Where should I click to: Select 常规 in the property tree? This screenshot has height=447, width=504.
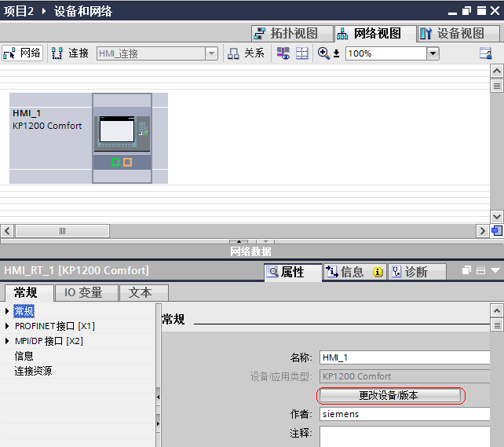[24, 311]
